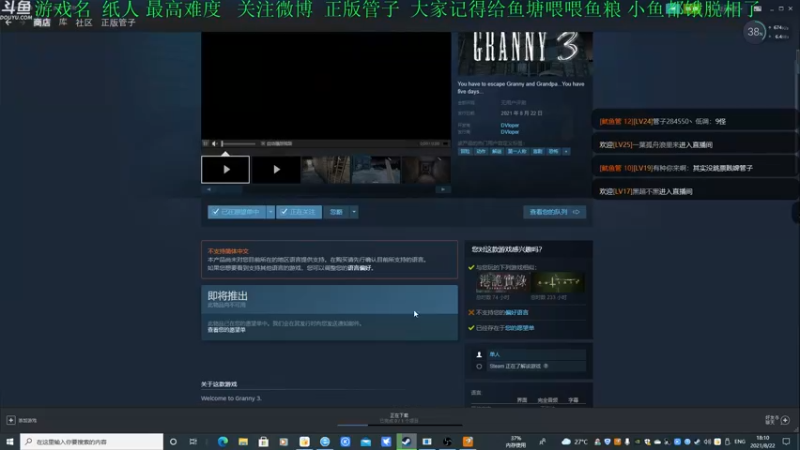800x450 pixels.
Task: Play the first trailer video thumbnail
Action: (226, 169)
